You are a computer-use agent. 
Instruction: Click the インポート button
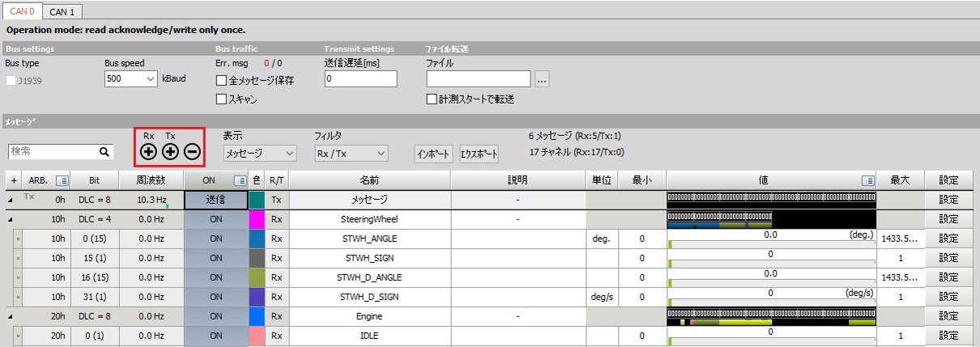pos(434,154)
